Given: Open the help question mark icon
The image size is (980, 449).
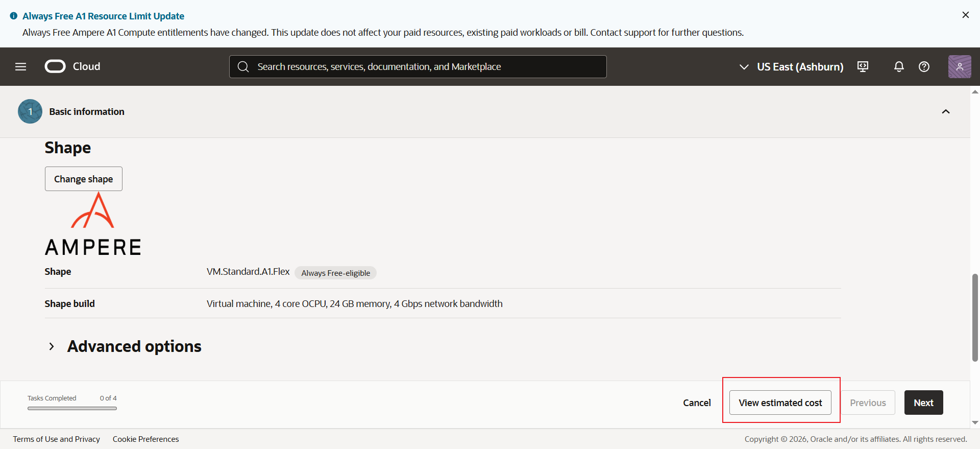Looking at the screenshot, I should [x=924, y=66].
